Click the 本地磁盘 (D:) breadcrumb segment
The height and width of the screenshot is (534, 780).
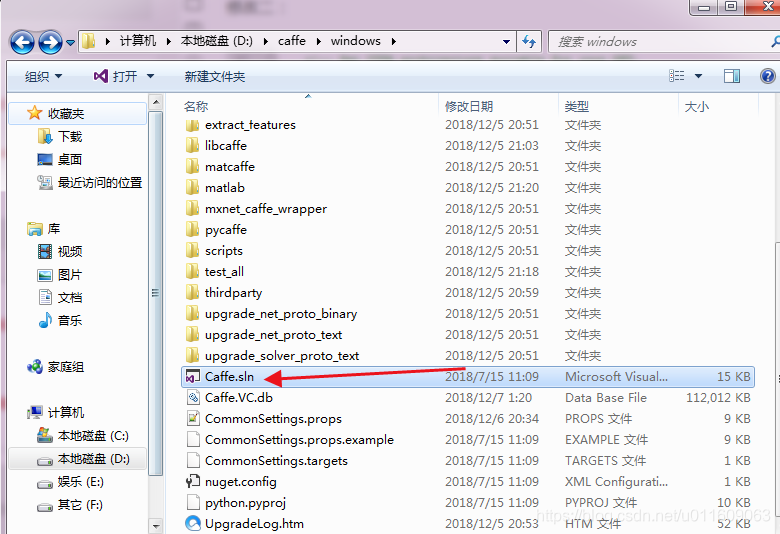coord(216,41)
